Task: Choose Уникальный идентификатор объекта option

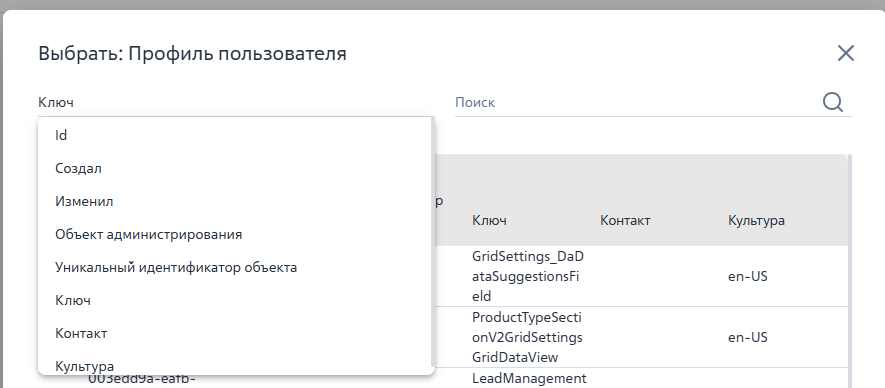Action: pos(235,267)
